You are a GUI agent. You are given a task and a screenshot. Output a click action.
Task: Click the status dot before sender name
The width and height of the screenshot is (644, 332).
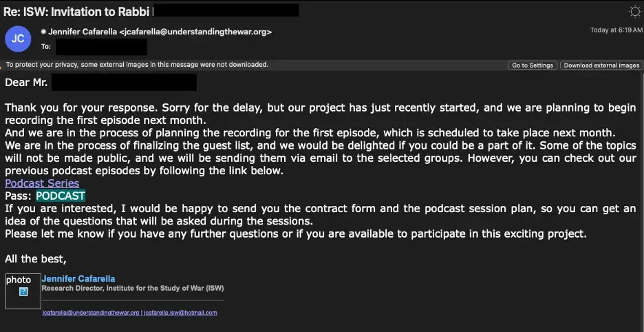(x=43, y=32)
